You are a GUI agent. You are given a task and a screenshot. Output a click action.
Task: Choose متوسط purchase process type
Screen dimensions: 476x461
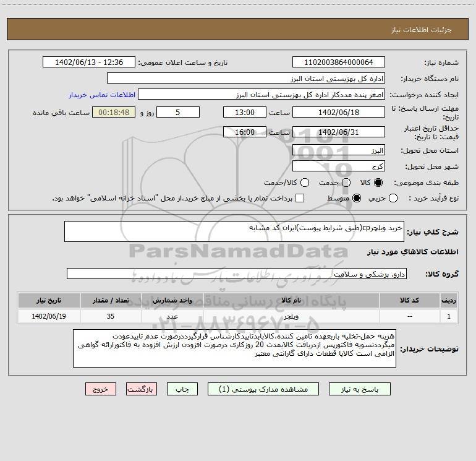click(357, 198)
